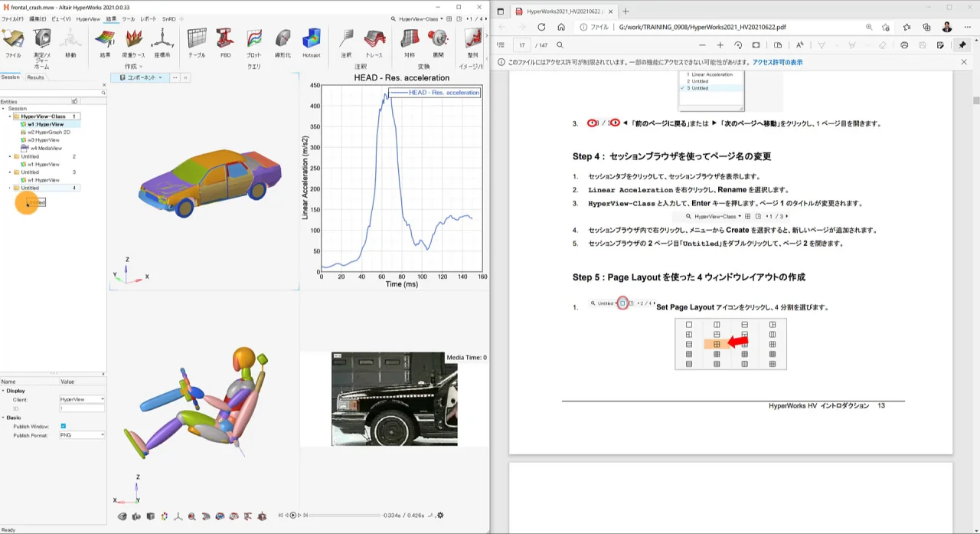Dismiss the access restriction info bar
This screenshot has height=534, width=980.
pos(962,62)
